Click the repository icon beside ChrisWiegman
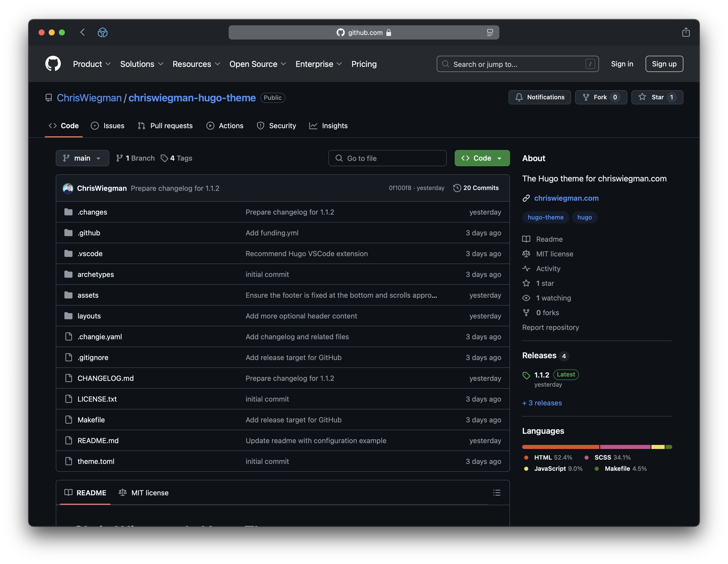The height and width of the screenshot is (564, 728). [49, 98]
